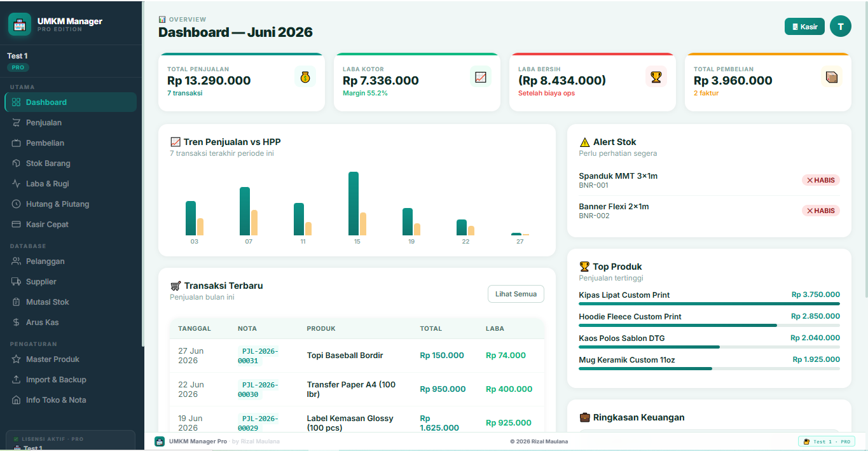This screenshot has height=451, width=868.
Task: Click the Mutasi Stok clipboard icon
Action: coord(17,302)
